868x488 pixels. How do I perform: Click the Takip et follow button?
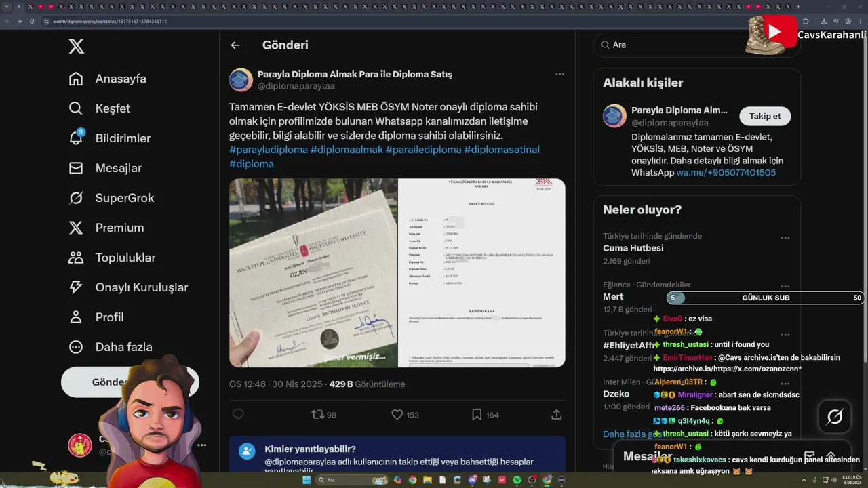tap(765, 116)
